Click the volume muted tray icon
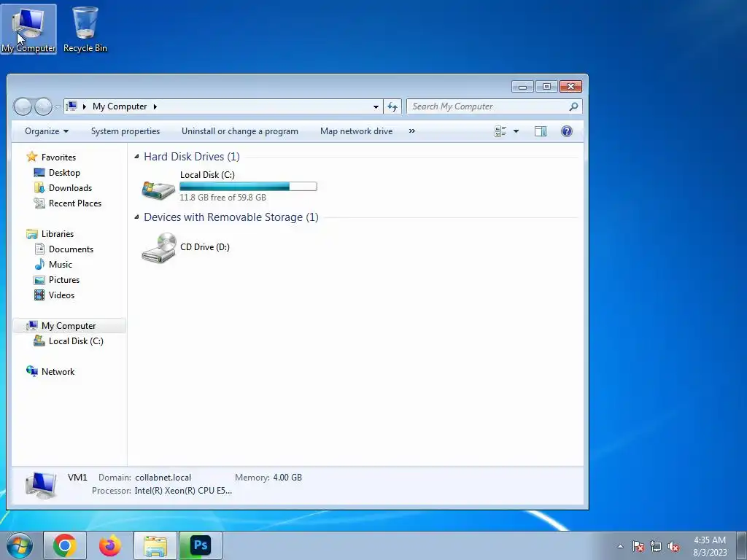Image resolution: width=747 pixels, height=560 pixels. click(673, 546)
